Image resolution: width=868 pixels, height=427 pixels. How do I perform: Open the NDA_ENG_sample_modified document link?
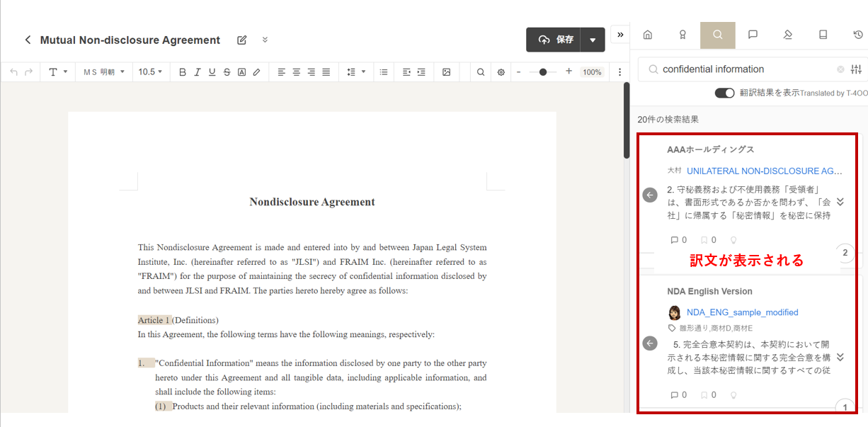coord(742,312)
